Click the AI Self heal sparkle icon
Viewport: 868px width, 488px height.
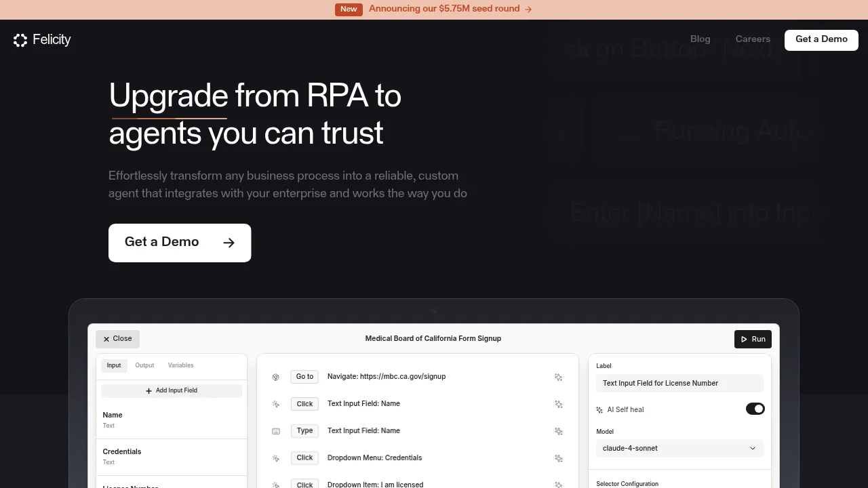click(599, 410)
